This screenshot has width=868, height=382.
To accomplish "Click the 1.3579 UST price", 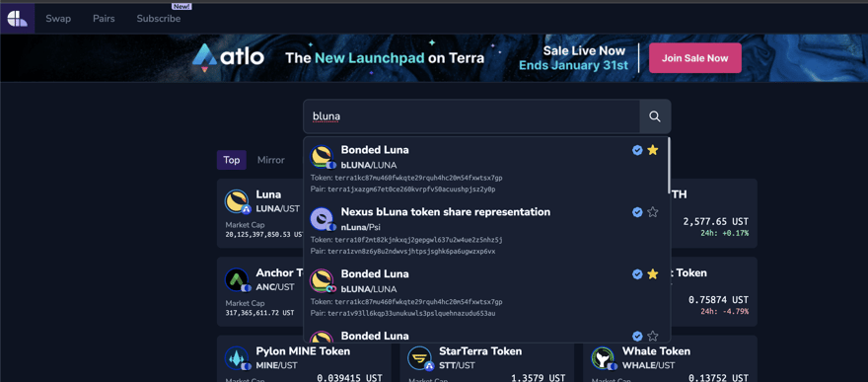I will tap(539, 378).
